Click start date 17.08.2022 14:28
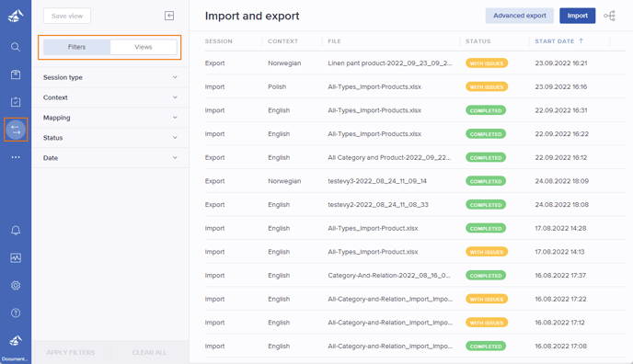Screen dimensions: 633x364 pos(560,228)
